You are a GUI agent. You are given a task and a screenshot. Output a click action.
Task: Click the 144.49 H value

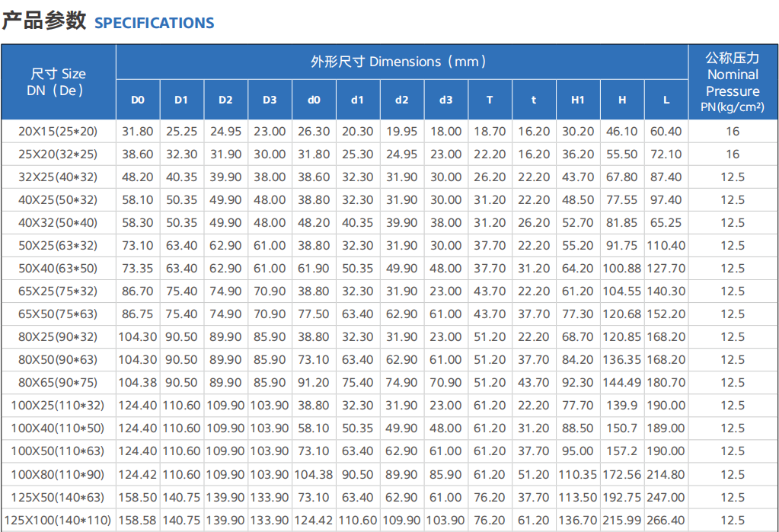click(x=622, y=383)
